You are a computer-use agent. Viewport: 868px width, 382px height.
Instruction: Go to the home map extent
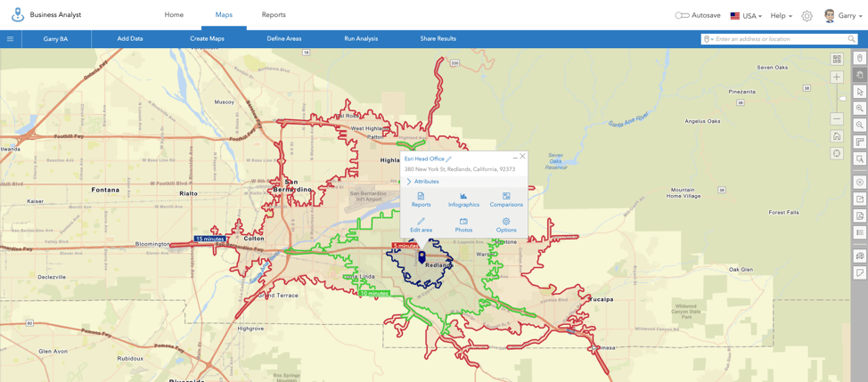click(x=837, y=136)
